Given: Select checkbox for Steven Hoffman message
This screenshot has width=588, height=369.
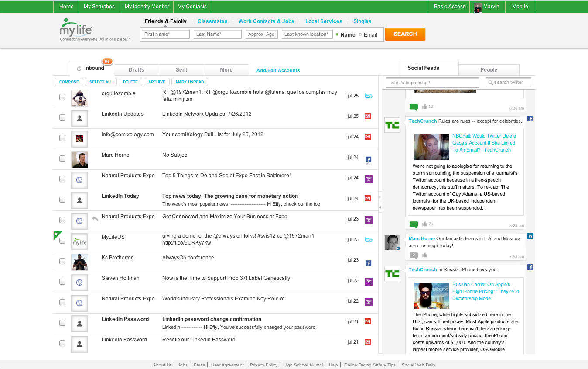Looking at the screenshot, I should pyautogui.click(x=62, y=282).
